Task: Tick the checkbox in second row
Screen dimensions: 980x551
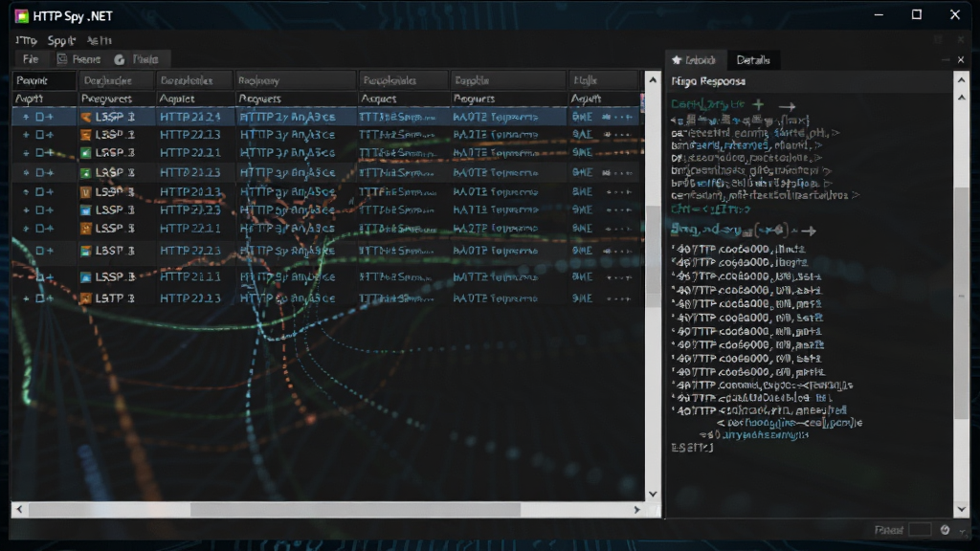Action: tap(39, 134)
